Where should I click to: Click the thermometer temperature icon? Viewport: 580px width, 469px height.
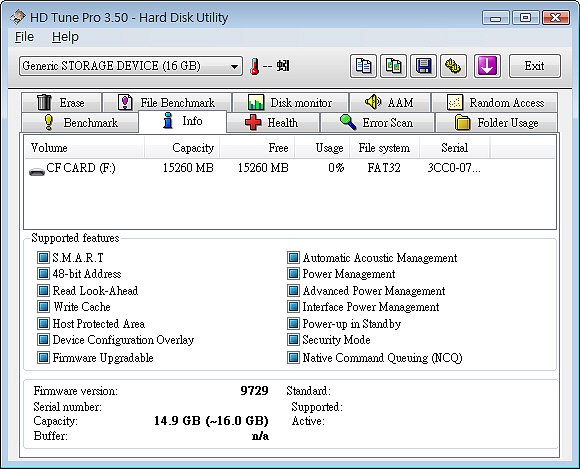[254, 67]
